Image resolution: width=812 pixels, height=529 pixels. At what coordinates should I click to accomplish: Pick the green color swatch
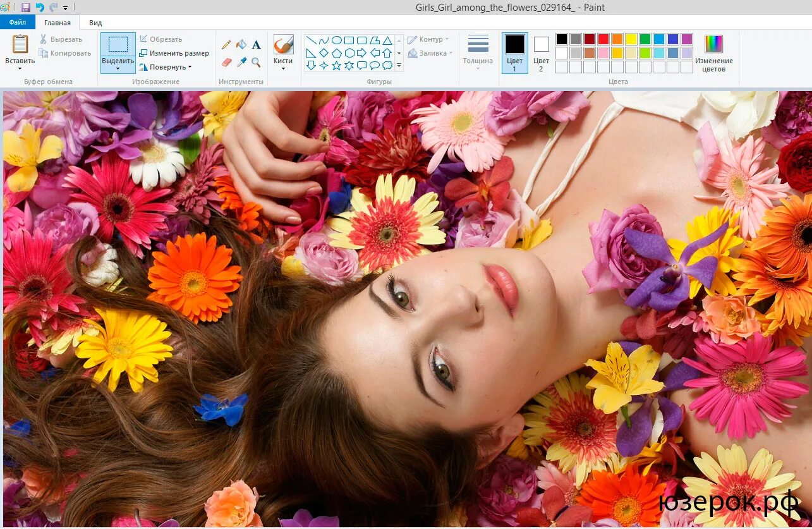645,39
